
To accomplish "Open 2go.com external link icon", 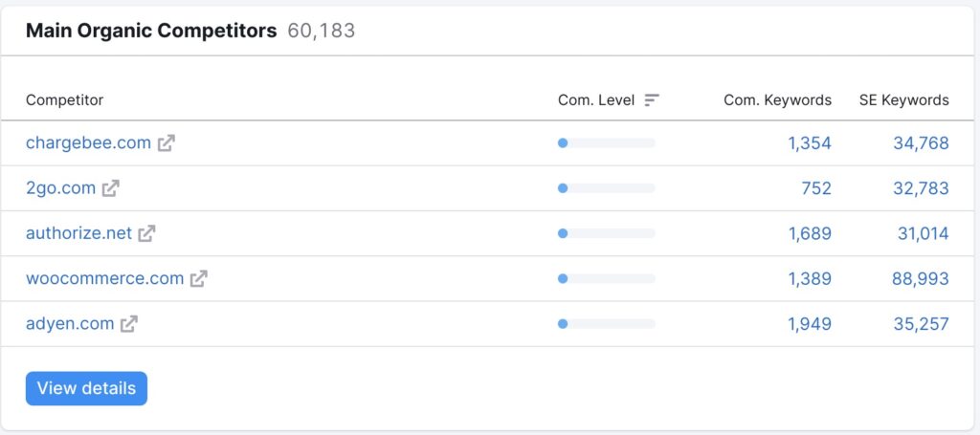I will (111, 188).
